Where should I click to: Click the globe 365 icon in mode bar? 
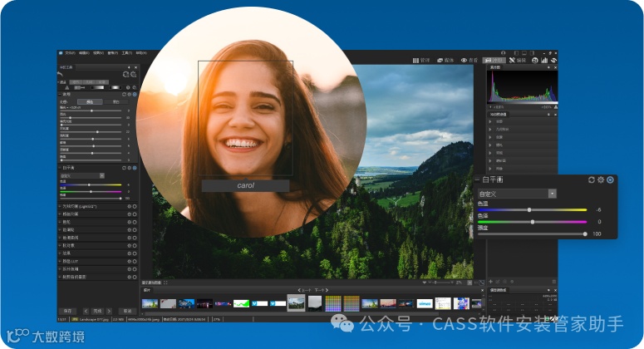pyautogui.click(x=533, y=60)
